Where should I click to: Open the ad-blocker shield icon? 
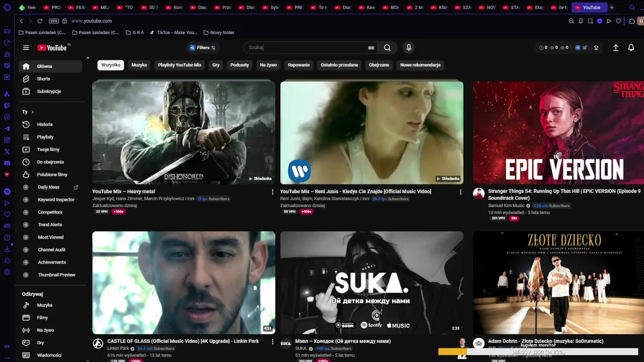tap(599, 21)
